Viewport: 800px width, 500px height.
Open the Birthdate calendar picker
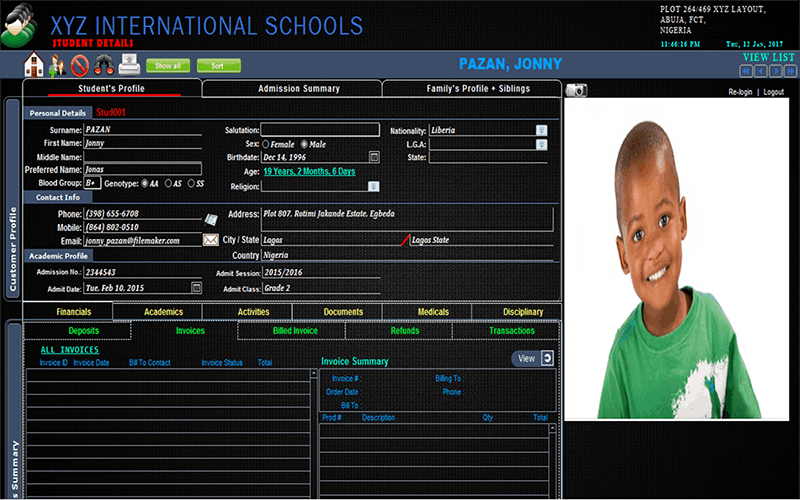374,157
